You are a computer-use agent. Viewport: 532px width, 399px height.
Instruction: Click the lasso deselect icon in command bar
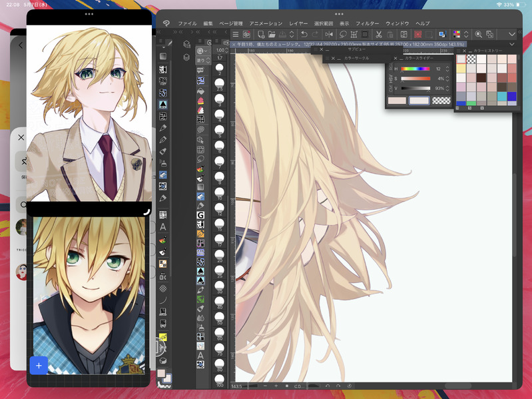[343, 34]
